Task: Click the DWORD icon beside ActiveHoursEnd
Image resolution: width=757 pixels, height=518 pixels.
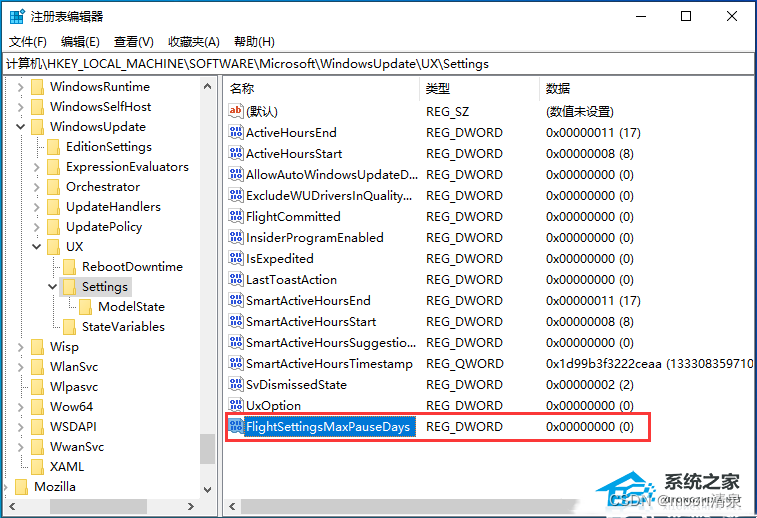Action: 236,132
